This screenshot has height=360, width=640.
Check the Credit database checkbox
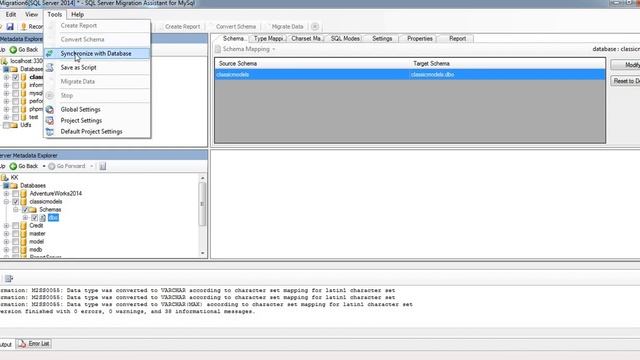pos(15,225)
